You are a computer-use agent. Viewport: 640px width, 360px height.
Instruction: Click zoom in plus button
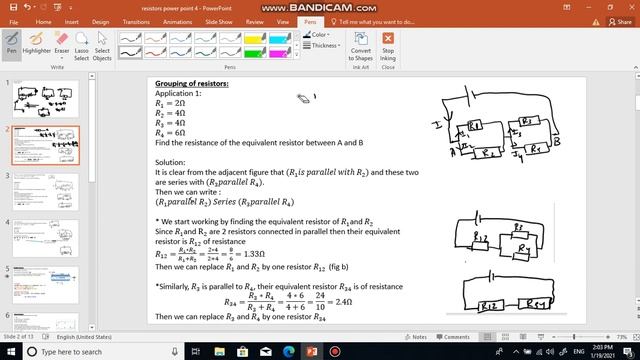pos(608,337)
